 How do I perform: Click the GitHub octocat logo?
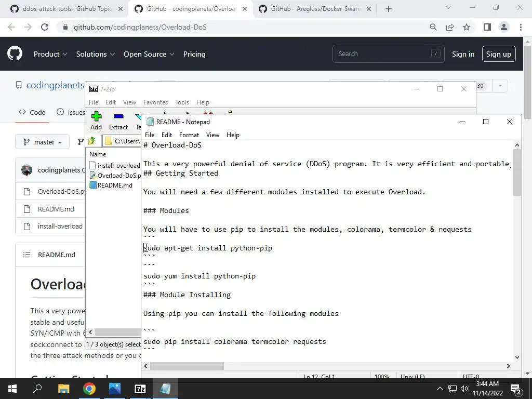[x=15, y=54]
